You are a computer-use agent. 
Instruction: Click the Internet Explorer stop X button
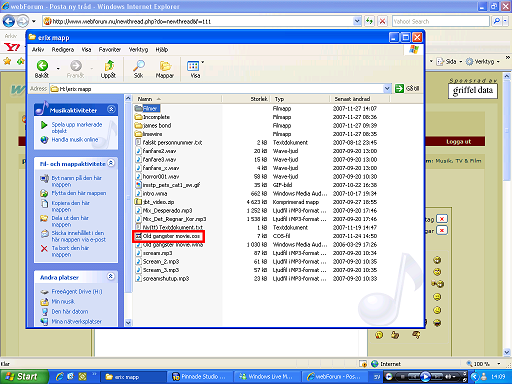tap(382, 21)
